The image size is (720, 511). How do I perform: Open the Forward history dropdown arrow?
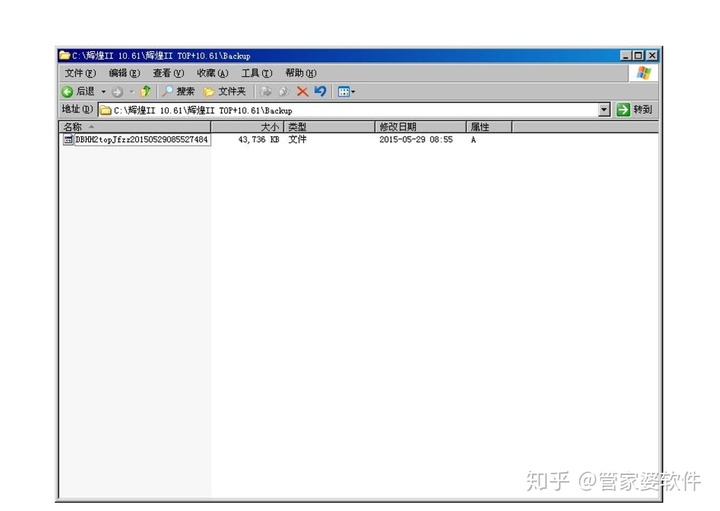132,92
